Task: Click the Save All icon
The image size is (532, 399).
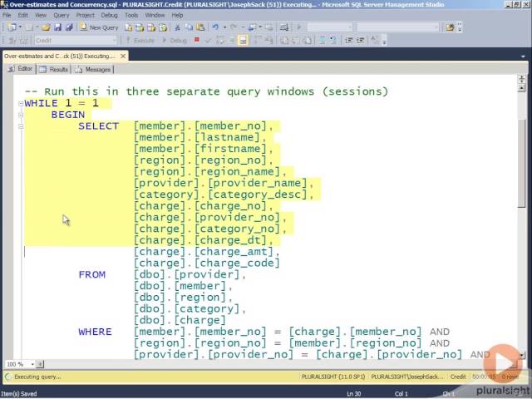Action: (69, 27)
